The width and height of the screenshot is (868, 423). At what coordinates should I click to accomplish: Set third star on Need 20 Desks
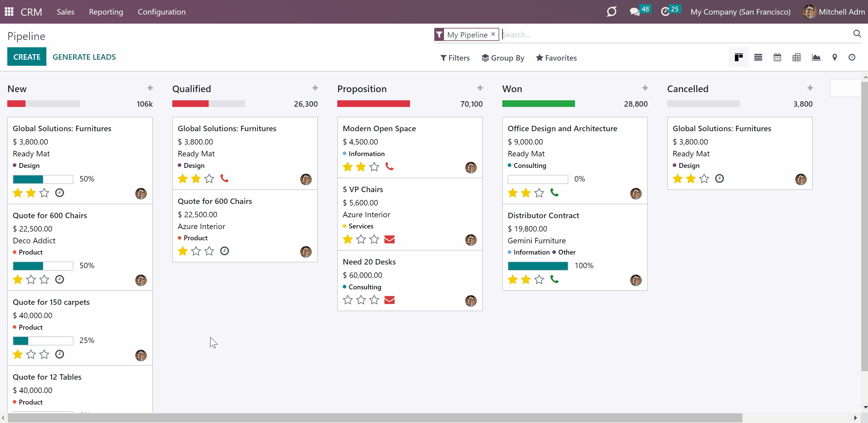tap(374, 300)
